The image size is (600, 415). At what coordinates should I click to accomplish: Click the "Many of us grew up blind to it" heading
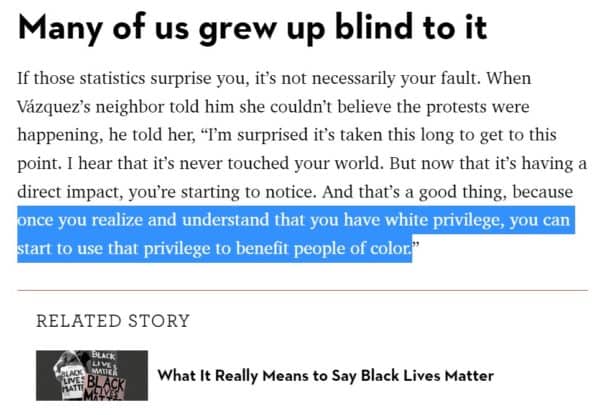(x=252, y=29)
